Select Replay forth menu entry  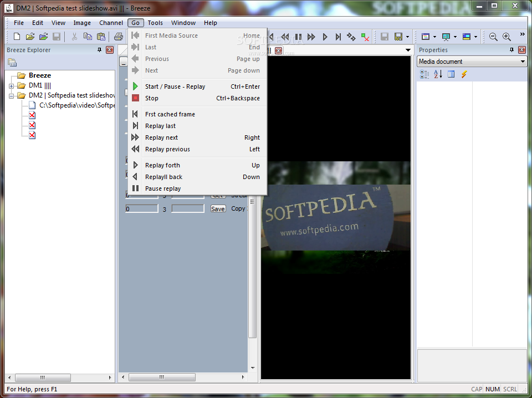pos(197,165)
